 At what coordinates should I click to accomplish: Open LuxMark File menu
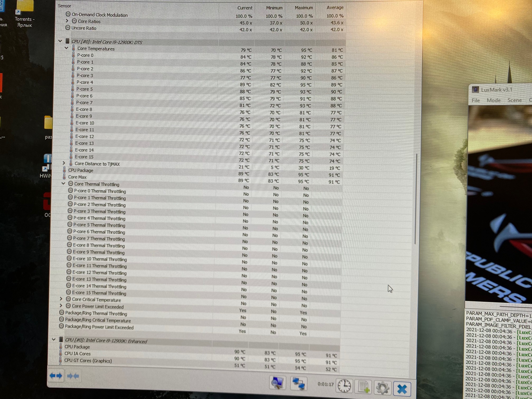point(476,100)
